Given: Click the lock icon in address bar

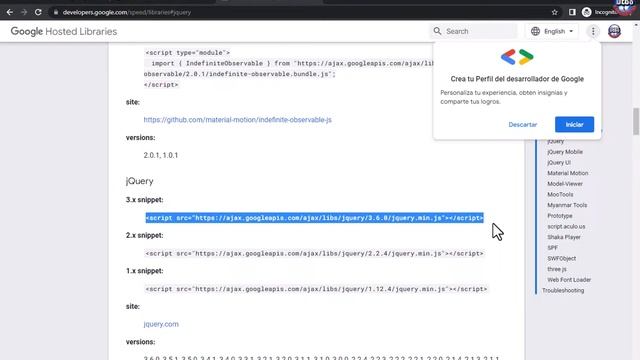Looking at the screenshot, I should [x=56, y=12].
